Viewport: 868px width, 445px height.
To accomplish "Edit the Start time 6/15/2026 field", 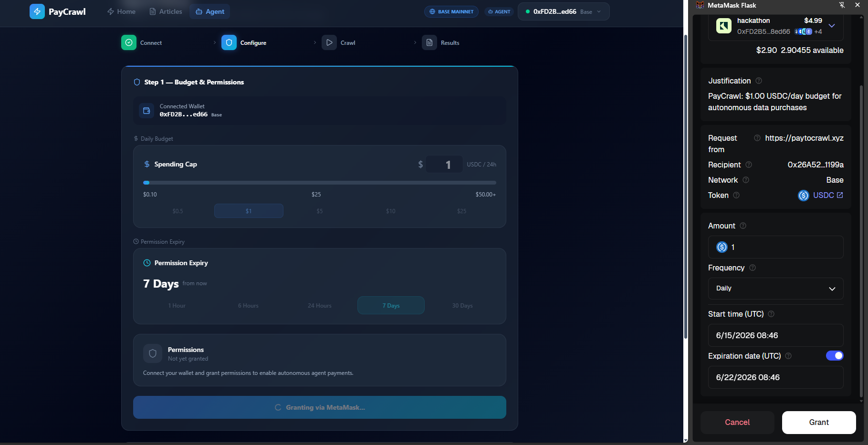I will coord(776,335).
